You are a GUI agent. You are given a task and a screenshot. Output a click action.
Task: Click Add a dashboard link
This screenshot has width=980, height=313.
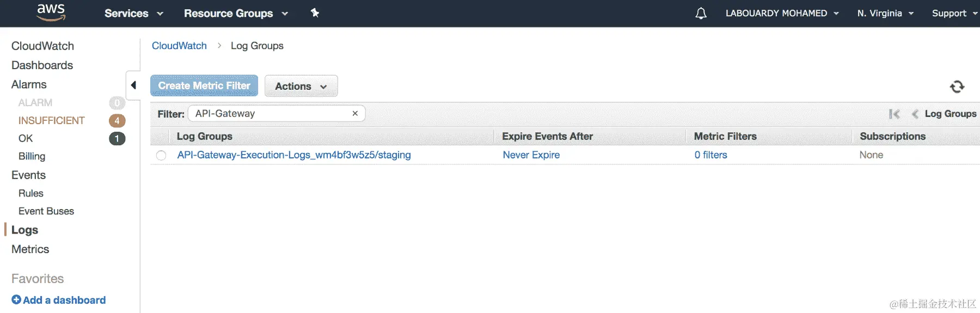click(59, 300)
